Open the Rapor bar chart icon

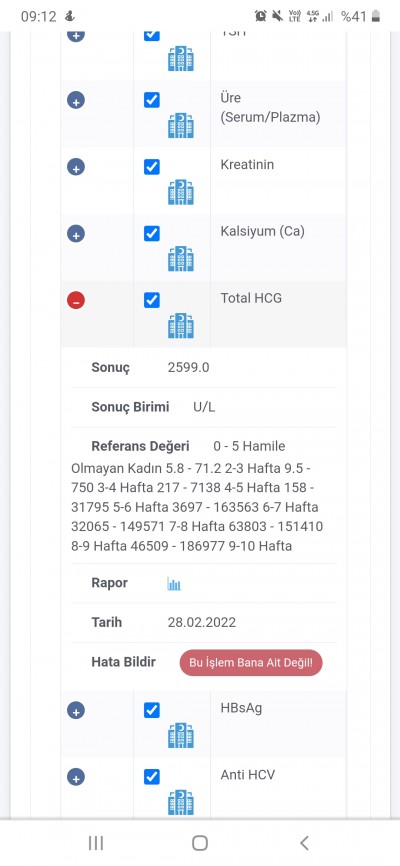pos(174,584)
